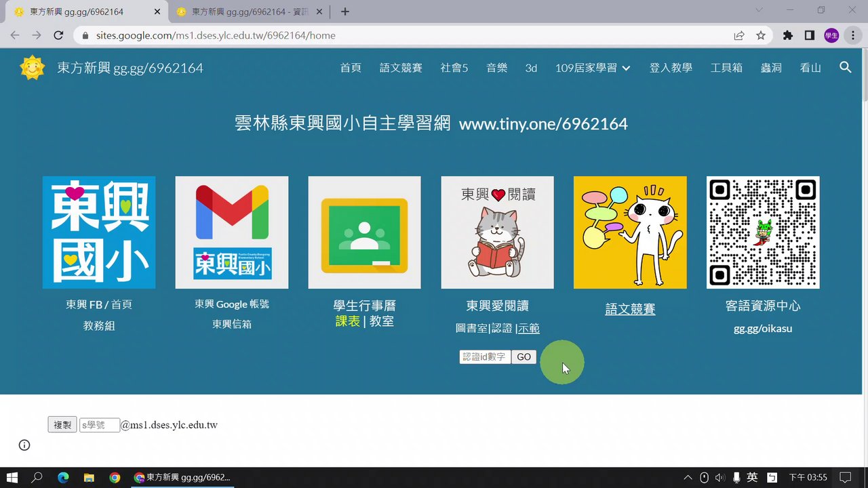The height and width of the screenshot is (488, 868).
Task: Open the 東興愛閱讀 link
Action: point(498,306)
